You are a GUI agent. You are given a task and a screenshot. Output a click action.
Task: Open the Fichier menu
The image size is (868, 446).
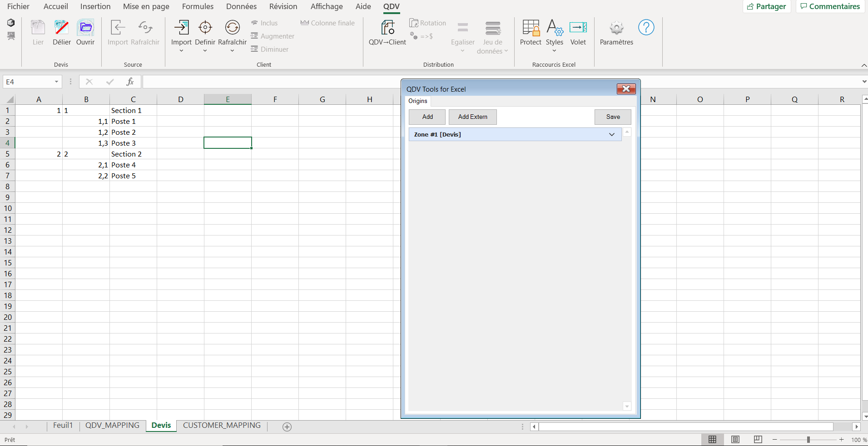(x=18, y=6)
